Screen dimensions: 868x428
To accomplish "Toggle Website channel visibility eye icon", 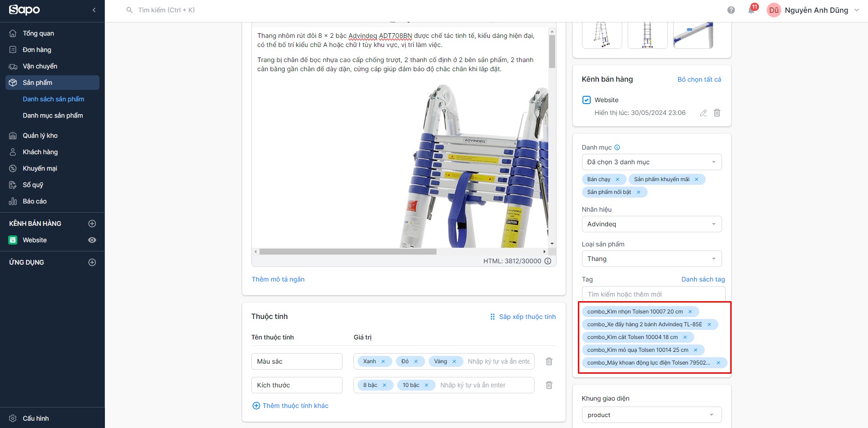I will click(x=92, y=240).
